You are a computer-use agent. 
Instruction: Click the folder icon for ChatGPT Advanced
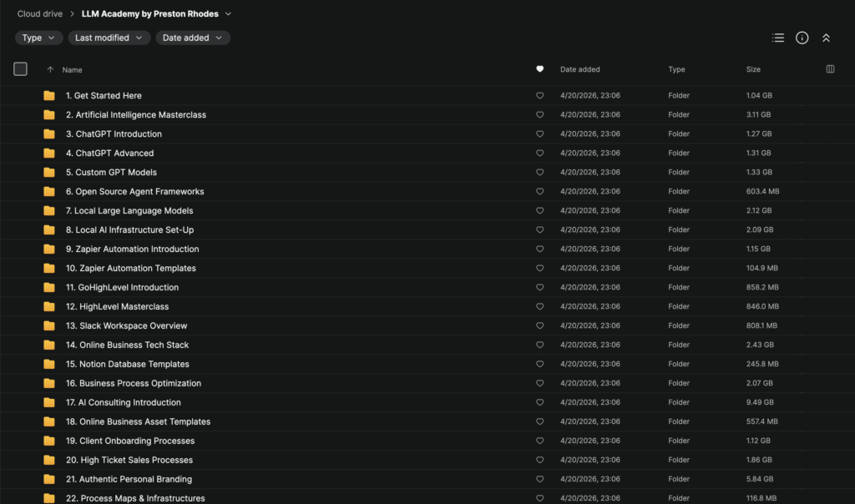coord(49,154)
